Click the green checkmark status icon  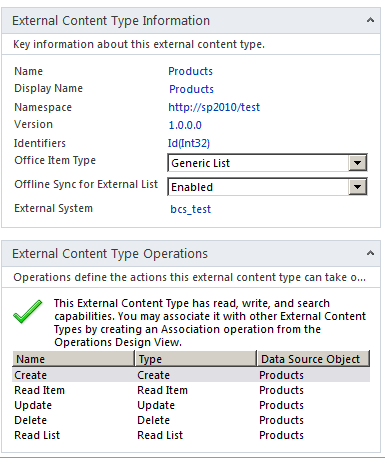coord(28,311)
